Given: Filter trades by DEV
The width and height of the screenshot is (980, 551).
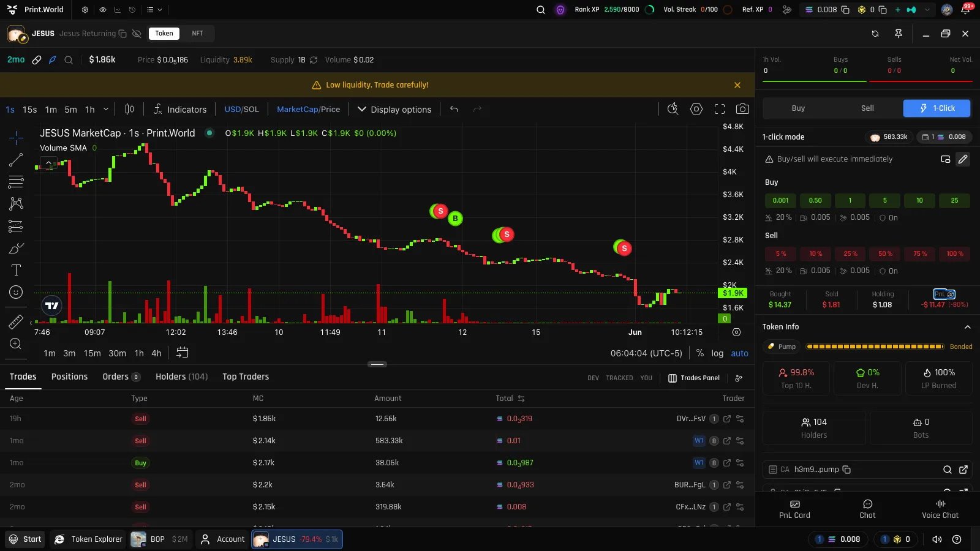Looking at the screenshot, I should coord(593,378).
